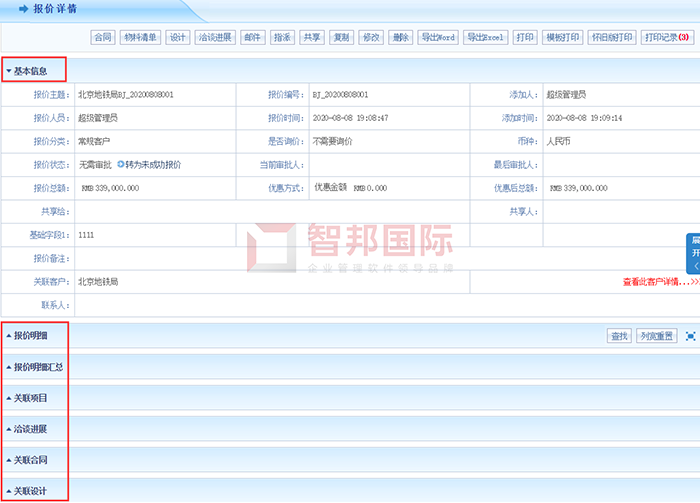Click add time 2020-08-08 19:09:14
The height and width of the screenshot is (503, 700).
(584, 118)
